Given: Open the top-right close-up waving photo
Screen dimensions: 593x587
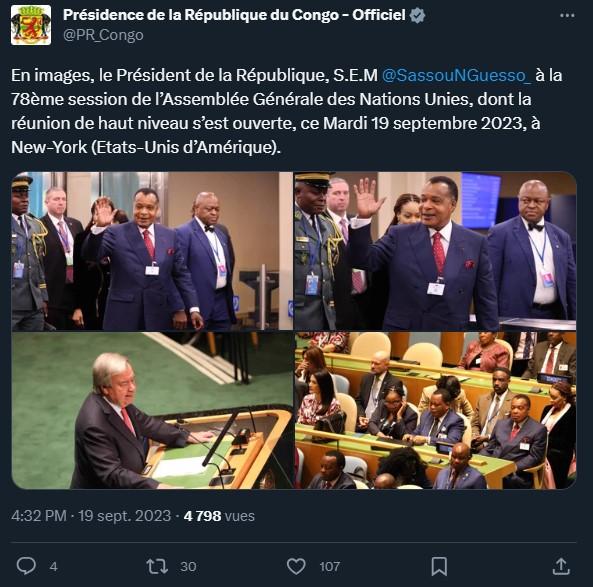Looking at the screenshot, I should (435, 251).
